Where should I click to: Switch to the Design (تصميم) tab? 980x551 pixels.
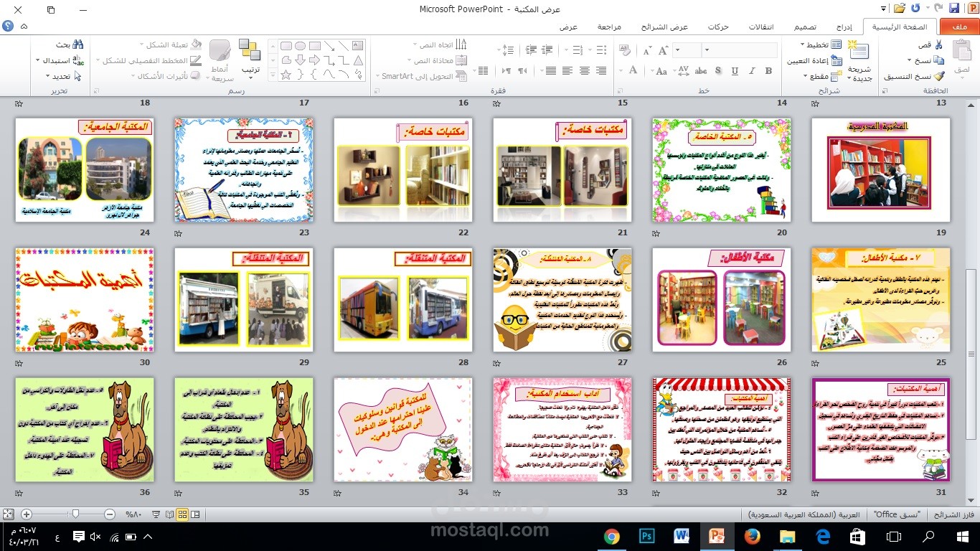tap(804, 27)
